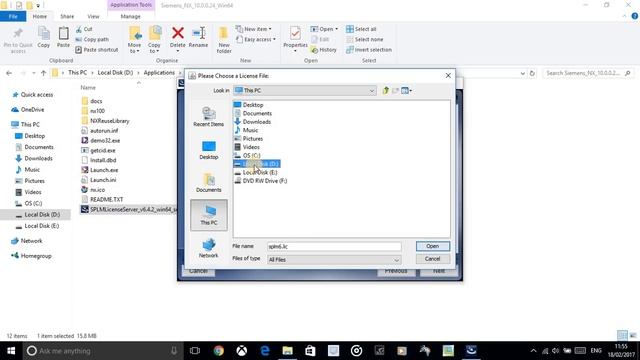
Task: Click Up One Level icon in dialog
Action: tap(386, 90)
